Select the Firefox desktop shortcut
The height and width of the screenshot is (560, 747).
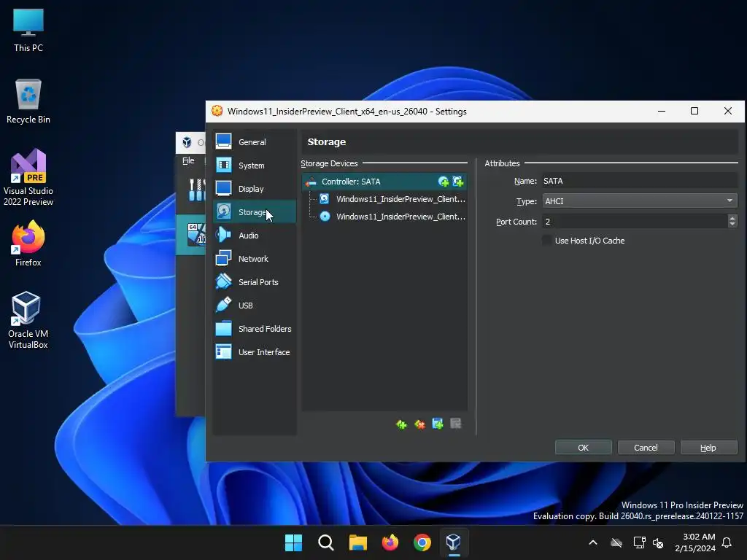click(x=28, y=244)
